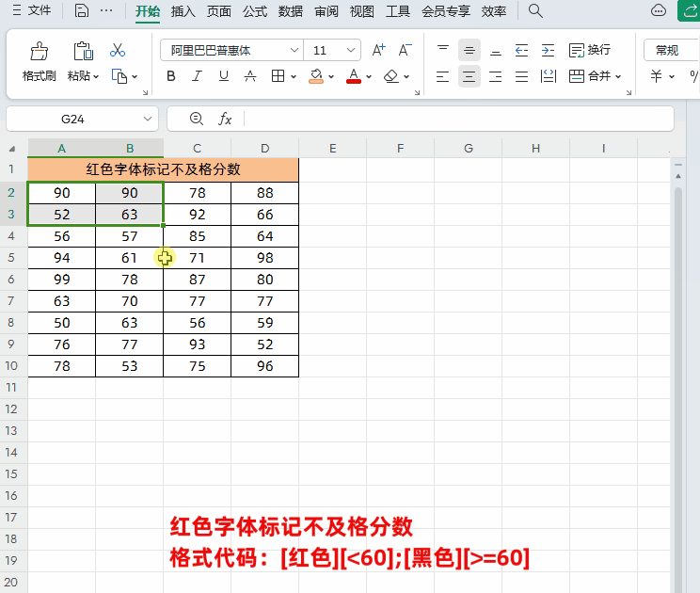Click the Format Painter (格式刷) icon
The width and height of the screenshot is (700, 593).
point(40,51)
